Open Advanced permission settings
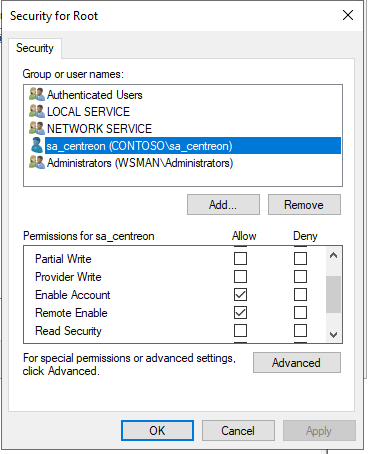Image resolution: width=369 pixels, height=454 pixels. click(297, 362)
